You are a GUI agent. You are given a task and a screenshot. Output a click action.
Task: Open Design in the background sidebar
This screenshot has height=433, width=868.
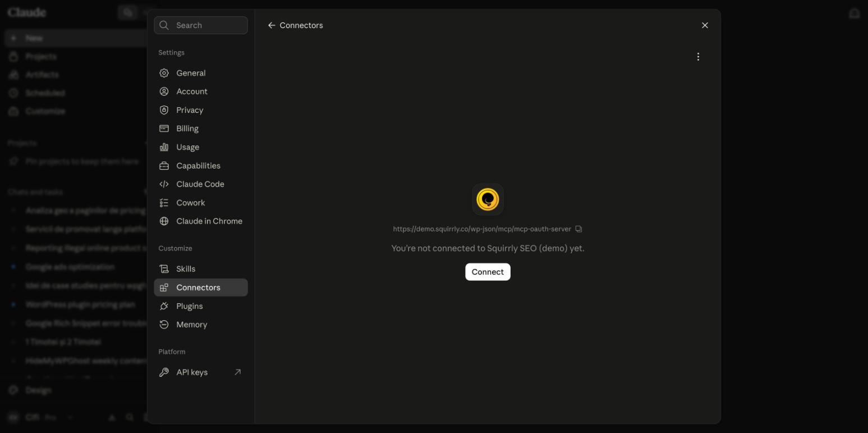[x=38, y=390]
